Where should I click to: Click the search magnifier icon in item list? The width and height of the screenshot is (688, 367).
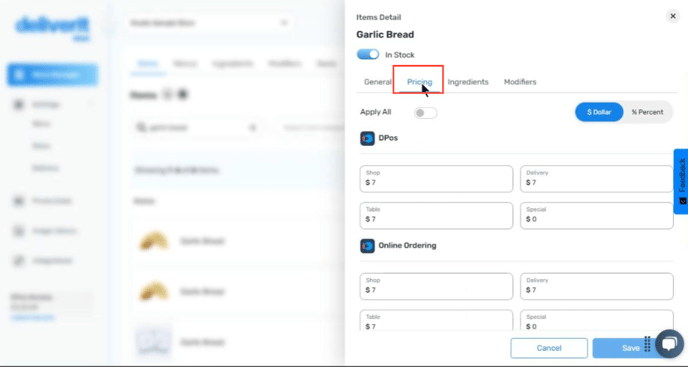[x=141, y=127]
